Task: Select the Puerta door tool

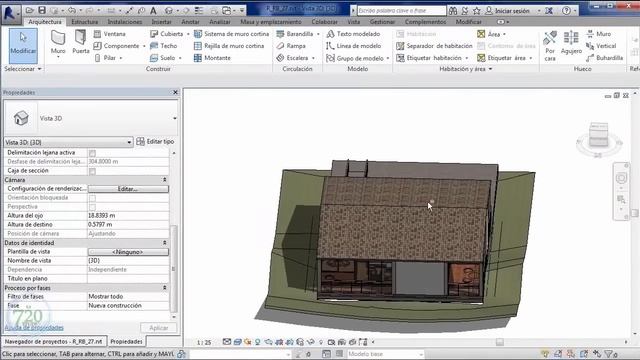Action: [80, 42]
